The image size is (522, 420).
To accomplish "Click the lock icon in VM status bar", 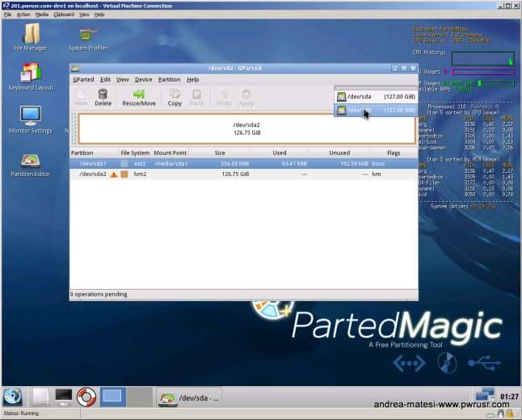I will pos(509,414).
